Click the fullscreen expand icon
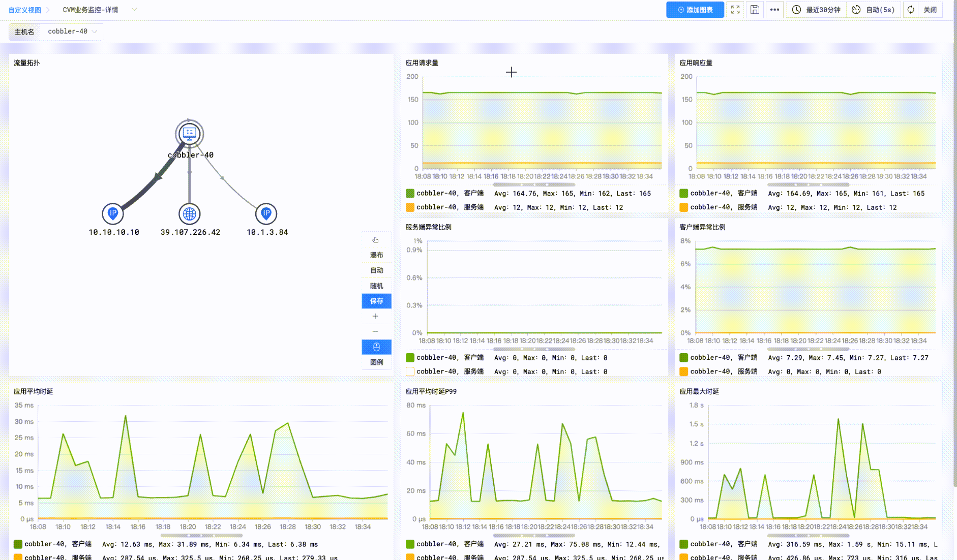The height and width of the screenshot is (560, 957). [735, 10]
